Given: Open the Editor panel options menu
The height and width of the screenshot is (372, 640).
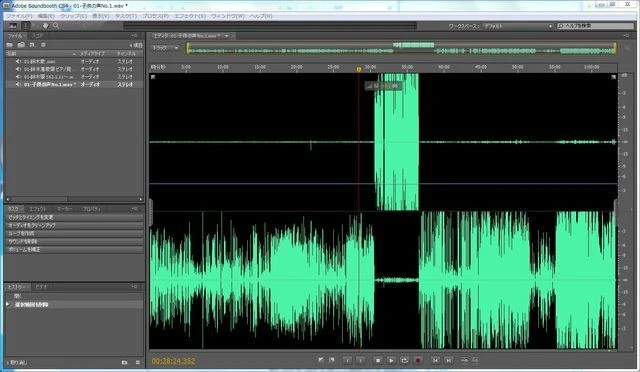Looking at the screenshot, I should click(627, 36).
